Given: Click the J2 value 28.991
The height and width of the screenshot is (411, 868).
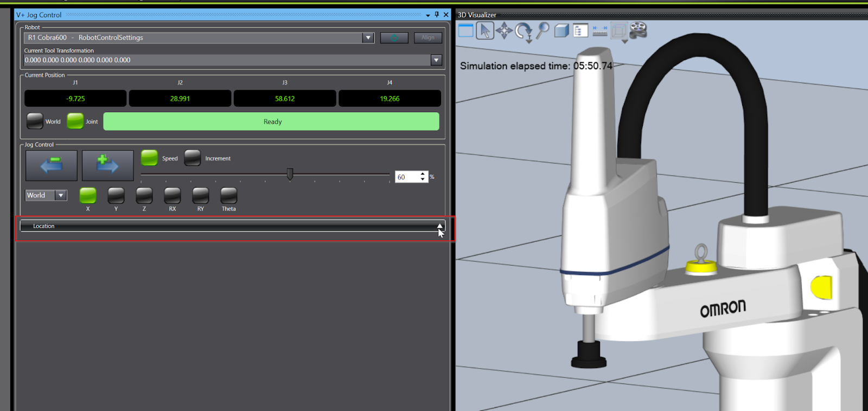Looking at the screenshot, I should (x=180, y=99).
